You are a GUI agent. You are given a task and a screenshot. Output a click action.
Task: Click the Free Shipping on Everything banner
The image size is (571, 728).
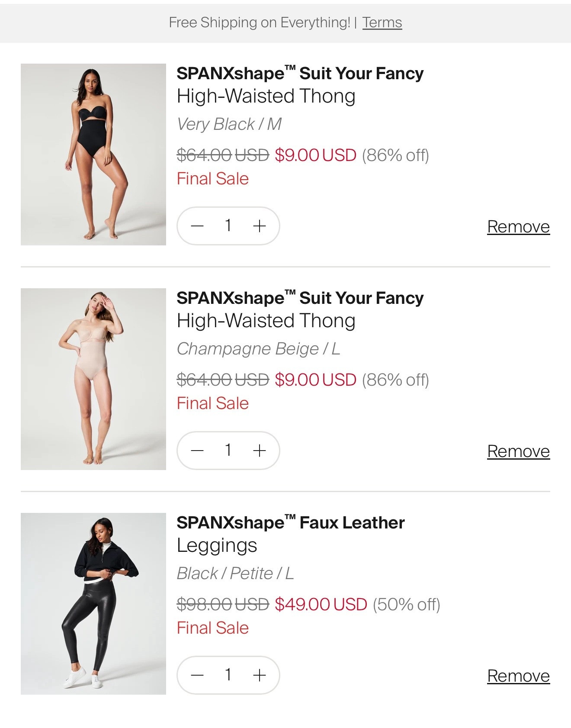[x=260, y=23]
